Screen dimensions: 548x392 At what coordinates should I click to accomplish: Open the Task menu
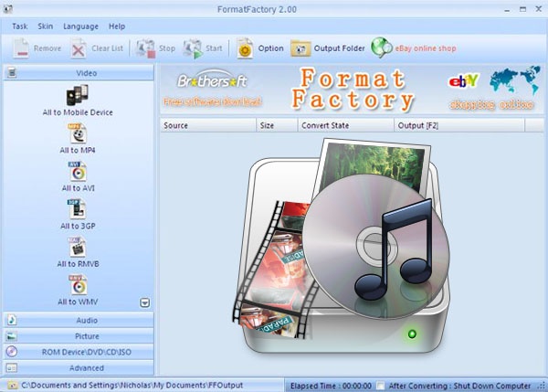19,26
